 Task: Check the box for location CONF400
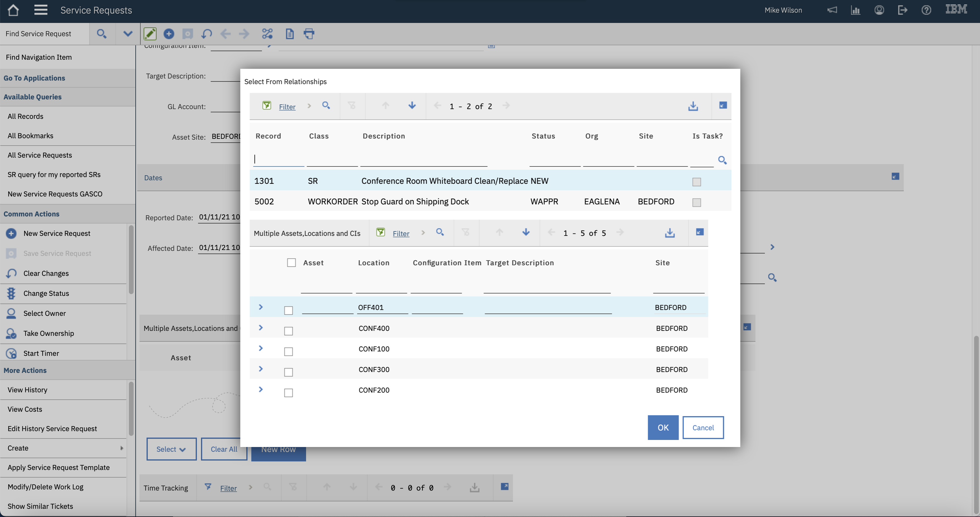click(x=288, y=331)
